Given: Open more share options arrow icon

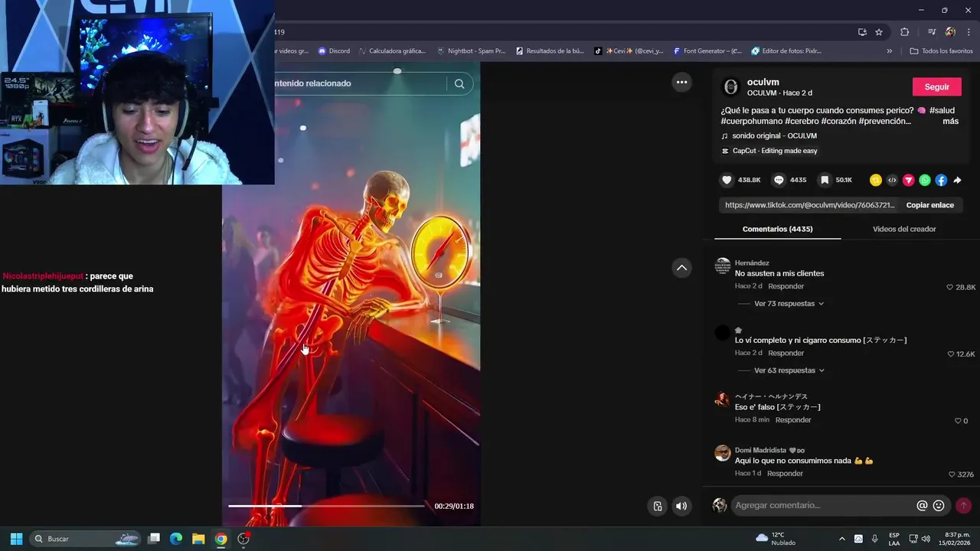Looking at the screenshot, I should 957,181.
